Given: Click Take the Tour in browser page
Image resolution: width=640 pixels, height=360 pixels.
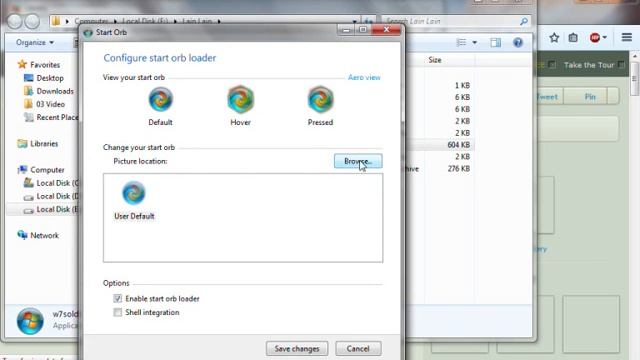Looking at the screenshot, I should coord(589,65).
